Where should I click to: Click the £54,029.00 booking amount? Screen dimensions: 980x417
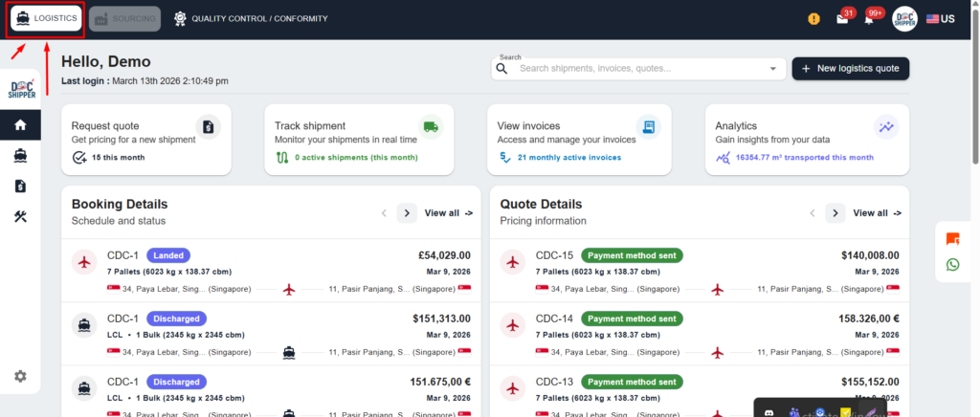(444, 255)
